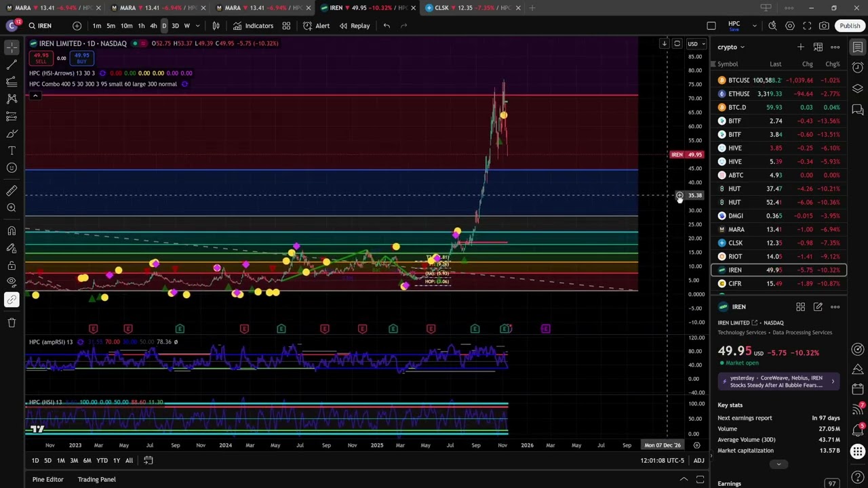Click the add symbol compare plus button
This screenshot has width=868, height=488.
click(x=77, y=26)
